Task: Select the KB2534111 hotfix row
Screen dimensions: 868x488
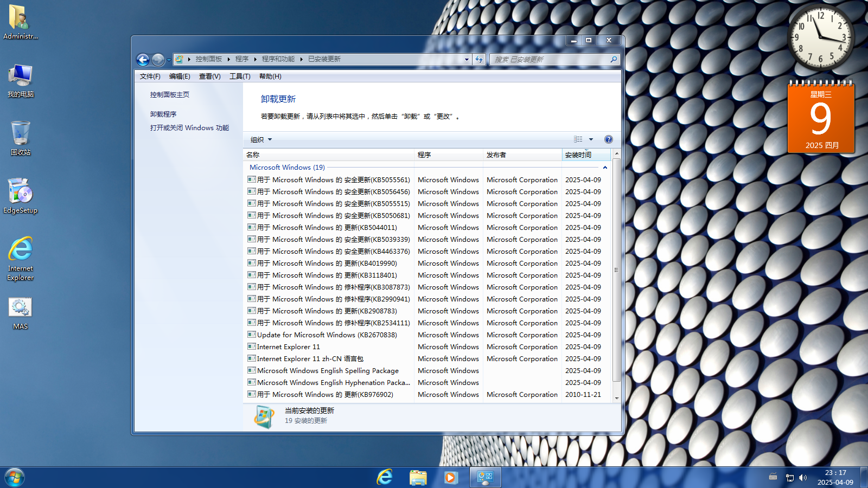Action: pos(427,323)
